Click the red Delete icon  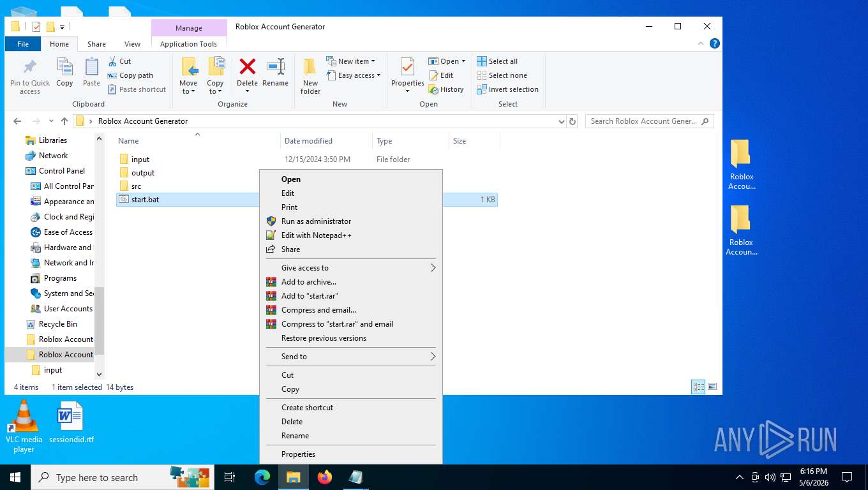pos(247,66)
